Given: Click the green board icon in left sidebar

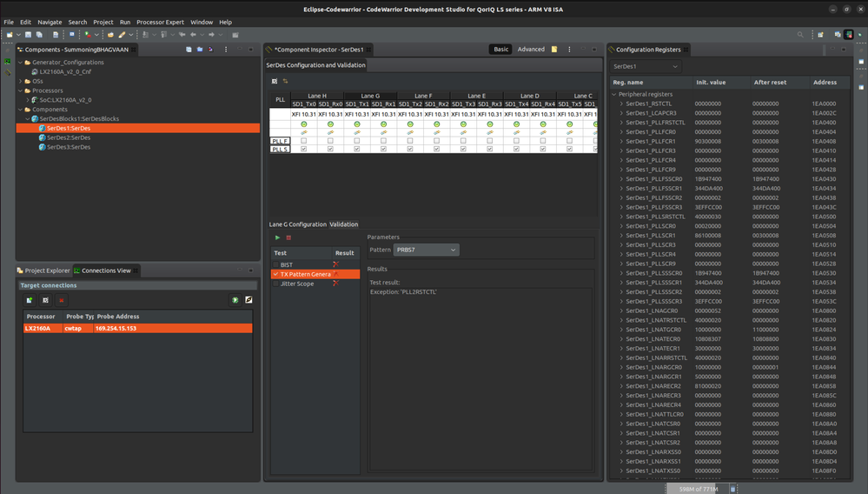Looking at the screenshot, I should point(8,62).
